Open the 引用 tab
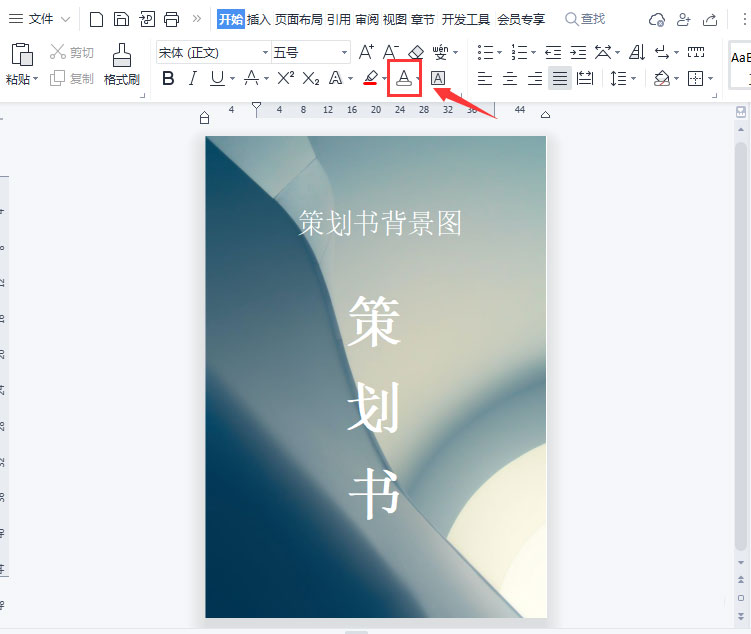The height and width of the screenshot is (634, 751). pos(339,19)
